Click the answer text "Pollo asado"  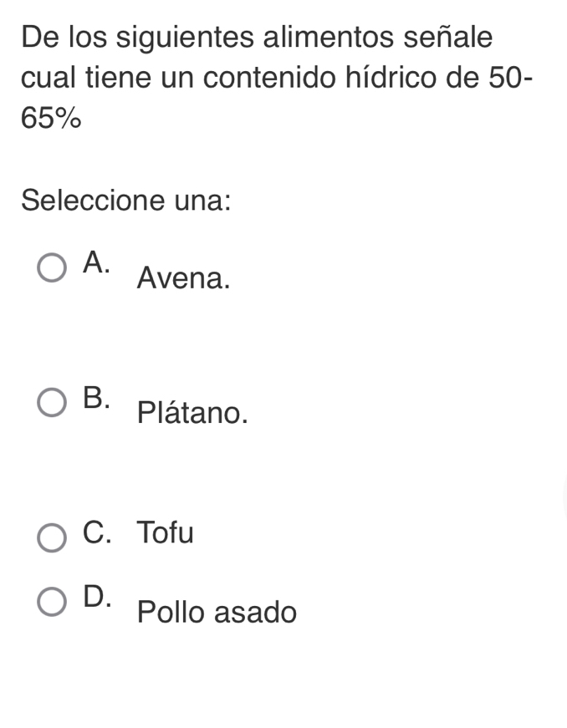[217, 613]
